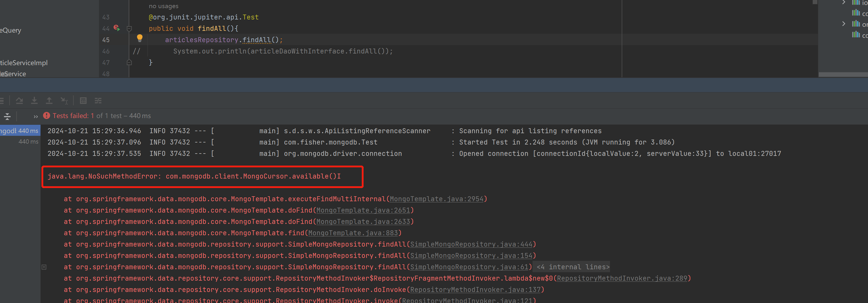Click the yellow lightbulb intention icon

point(139,38)
